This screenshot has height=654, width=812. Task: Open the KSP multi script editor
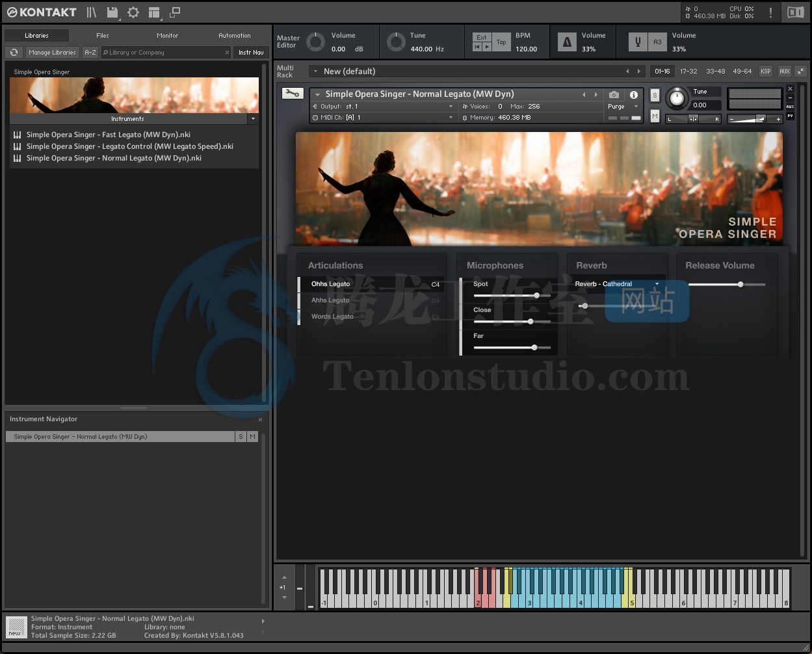pos(766,72)
